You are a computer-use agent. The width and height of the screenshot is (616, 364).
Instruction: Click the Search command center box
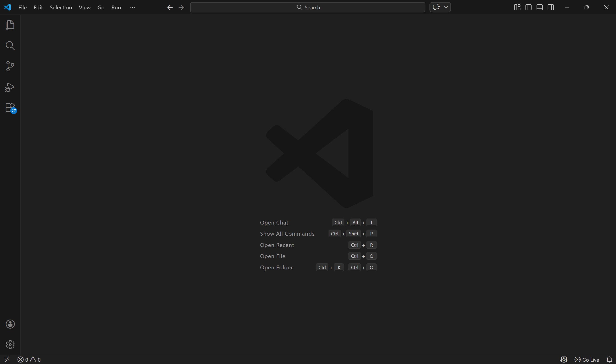(307, 7)
